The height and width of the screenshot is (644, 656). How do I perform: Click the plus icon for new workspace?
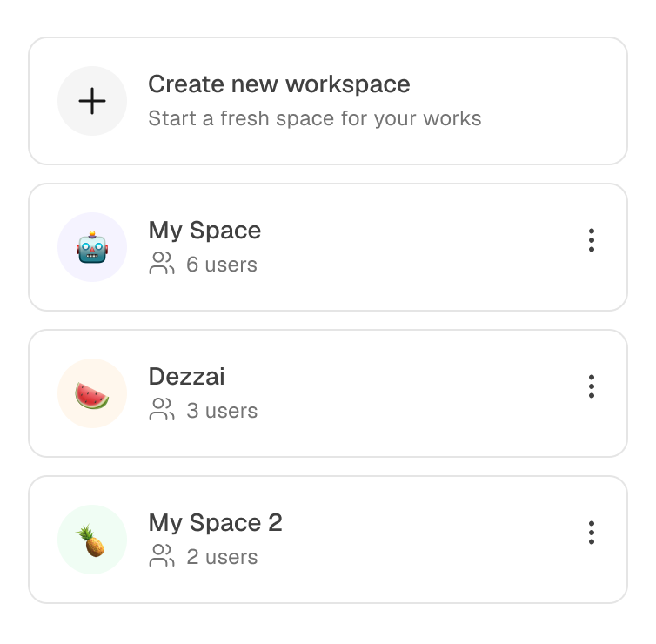click(92, 101)
